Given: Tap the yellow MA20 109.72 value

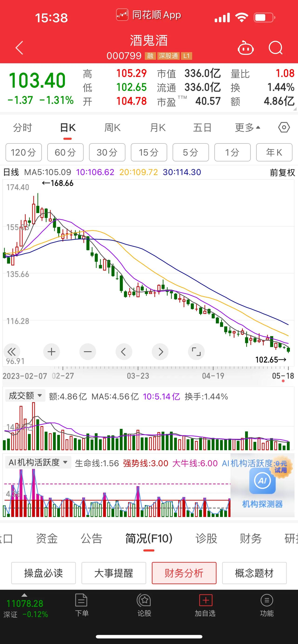Looking at the screenshot, I should pyautogui.click(x=139, y=172).
